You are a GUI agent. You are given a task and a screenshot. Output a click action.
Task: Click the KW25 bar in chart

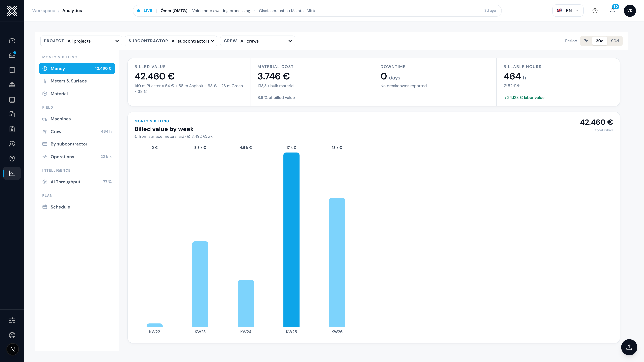coord(291,240)
